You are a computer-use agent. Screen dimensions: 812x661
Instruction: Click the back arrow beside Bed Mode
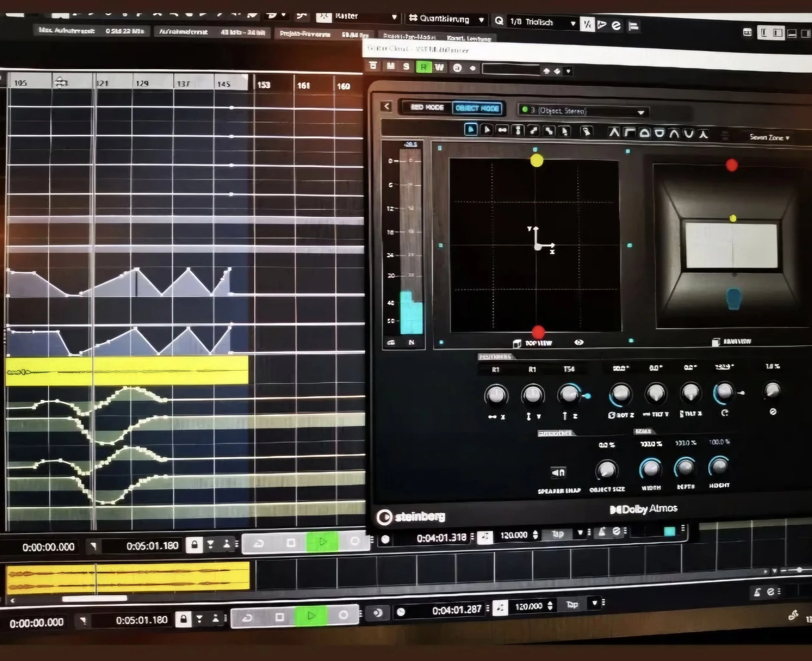387,106
